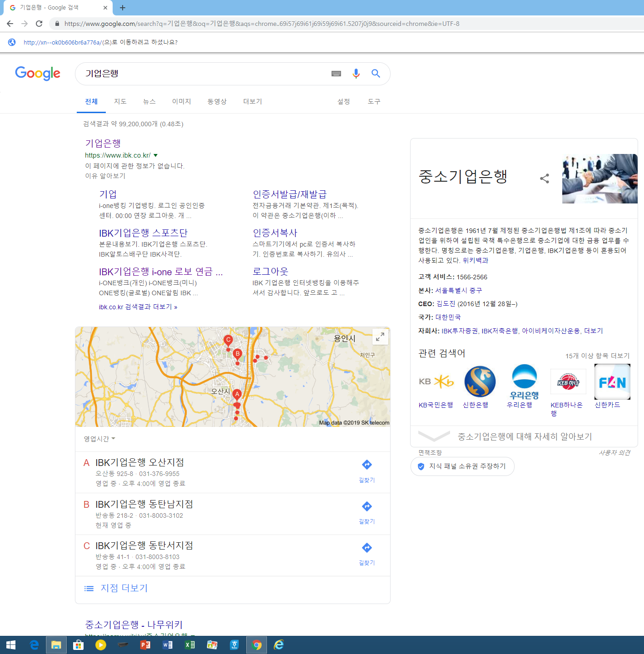This screenshot has width=644, height=654.
Task: Click 지식 패널 소유권 주장하기 button
Action: (x=462, y=466)
